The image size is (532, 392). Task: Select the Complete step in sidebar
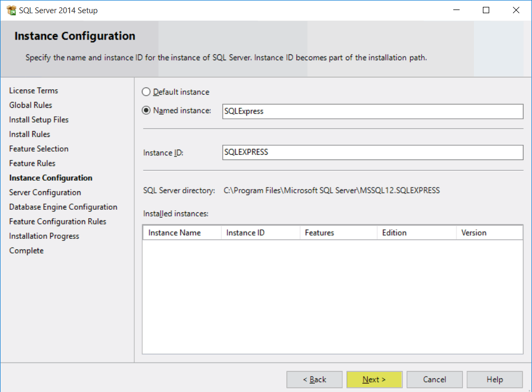point(26,251)
